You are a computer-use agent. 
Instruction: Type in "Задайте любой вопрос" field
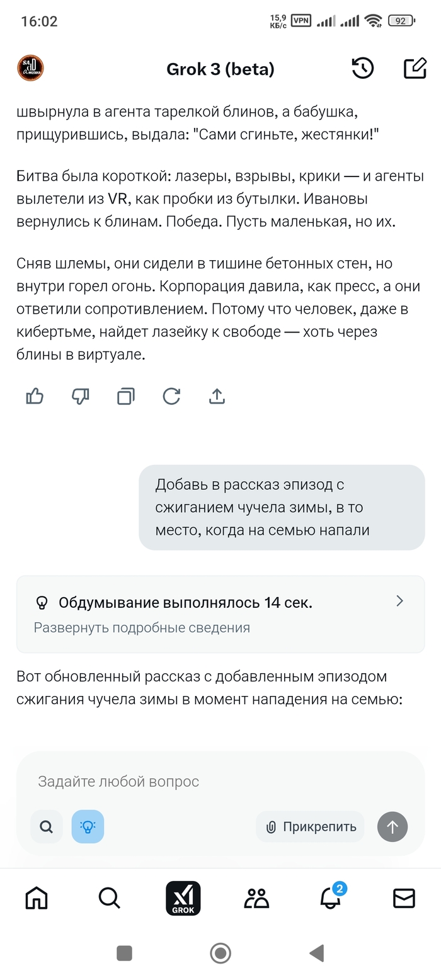click(x=189, y=782)
